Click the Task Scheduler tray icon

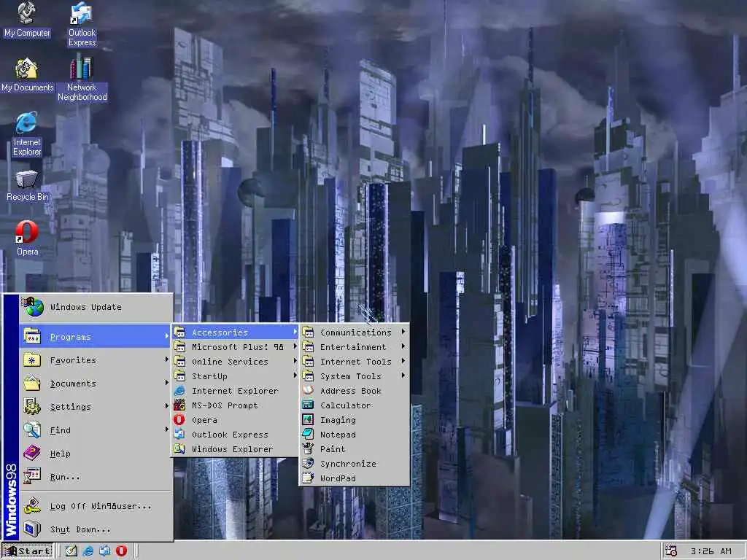(x=671, y=551)
